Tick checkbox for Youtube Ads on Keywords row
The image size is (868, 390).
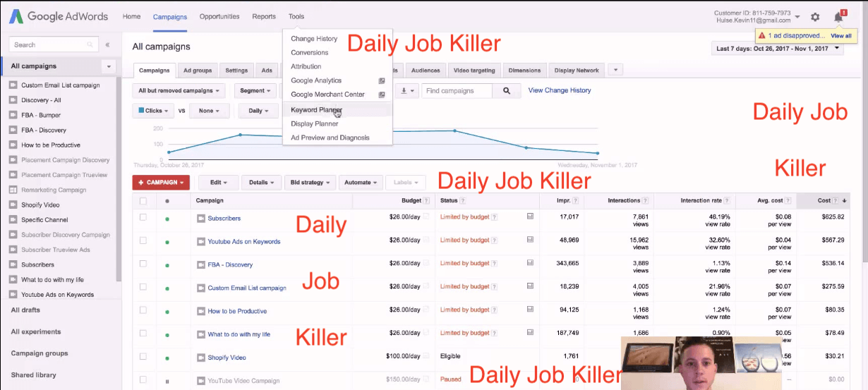143,240
